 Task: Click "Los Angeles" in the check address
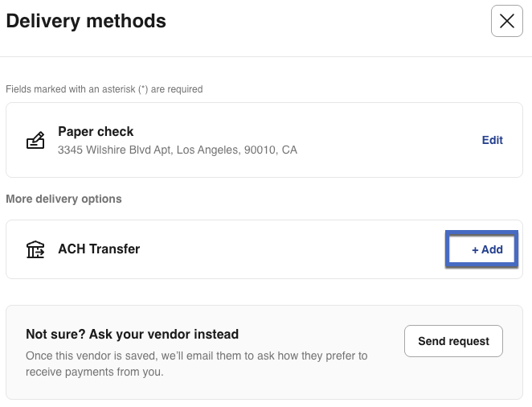point(207,150)
